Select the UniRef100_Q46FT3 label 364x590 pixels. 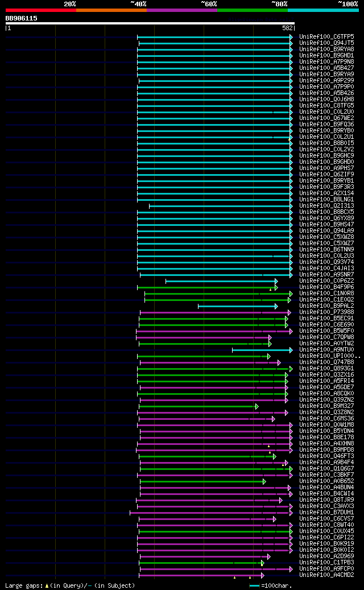click(x=326, y=456)
